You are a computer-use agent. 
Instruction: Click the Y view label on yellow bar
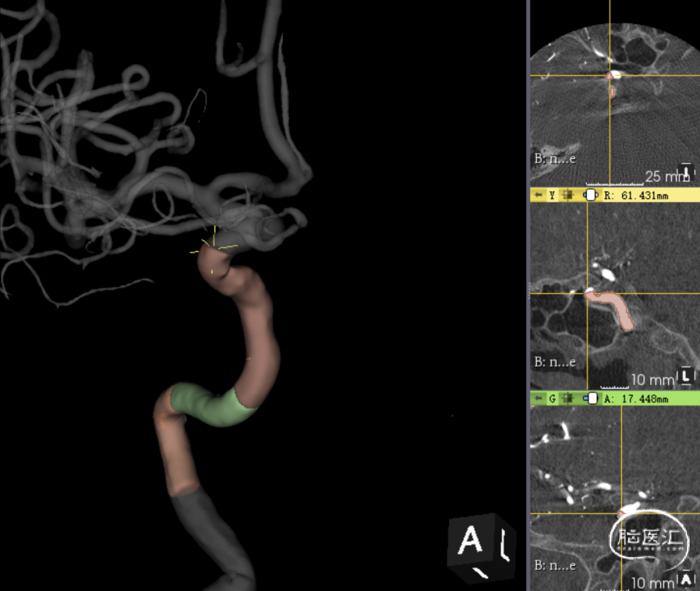(x=552, y=195)
